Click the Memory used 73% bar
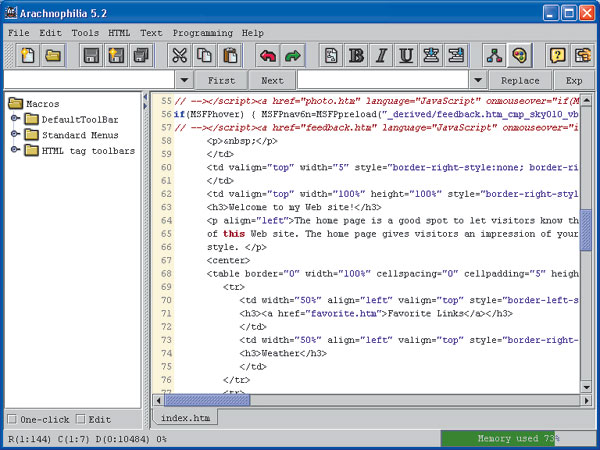The height and width of the screenshot is (450, 600). point(518,438)
